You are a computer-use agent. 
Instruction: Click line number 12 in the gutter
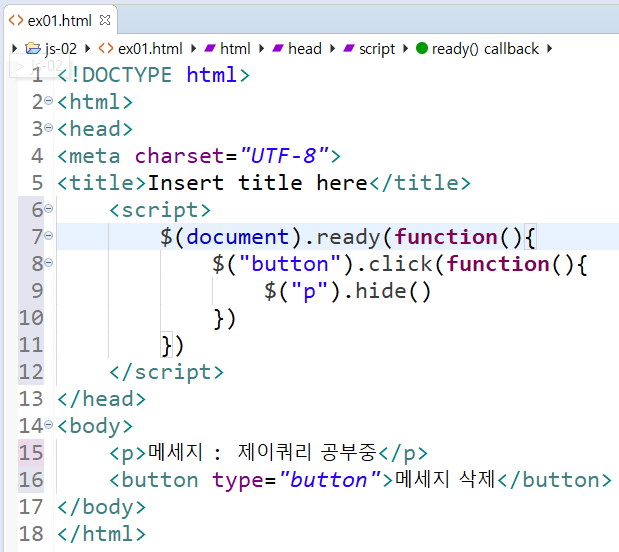coord(31,372)
